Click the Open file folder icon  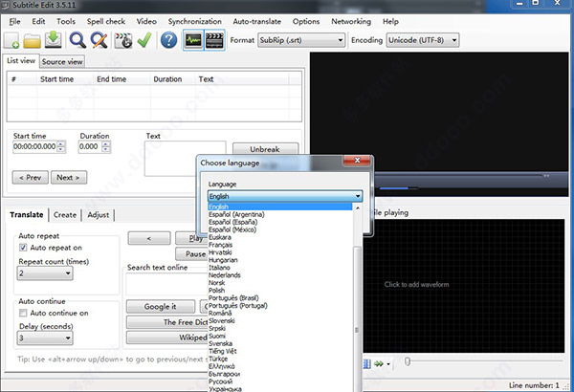[x=33, y=40]
